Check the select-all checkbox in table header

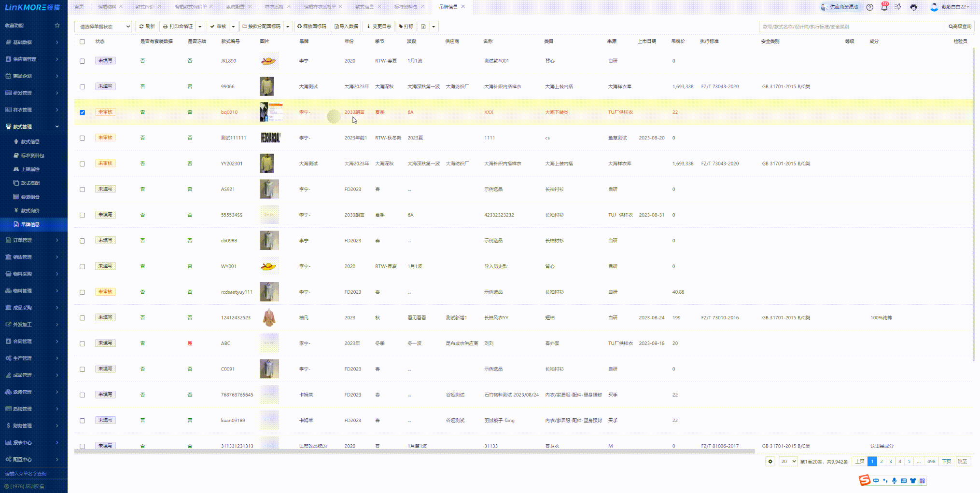[83, 41]
